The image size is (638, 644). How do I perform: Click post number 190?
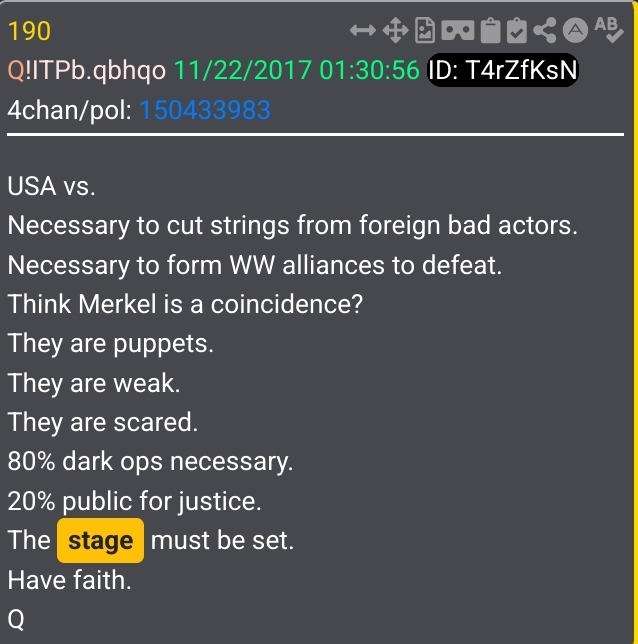(x=29, y=31)
